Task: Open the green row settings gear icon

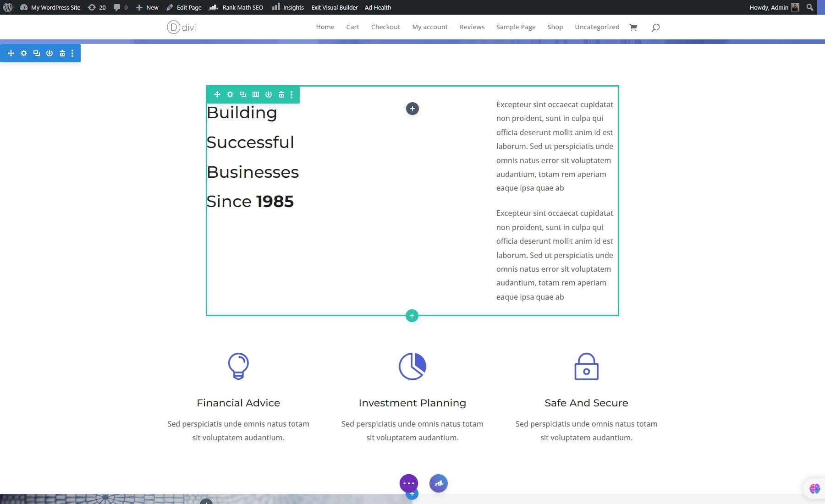Action: 230,94
